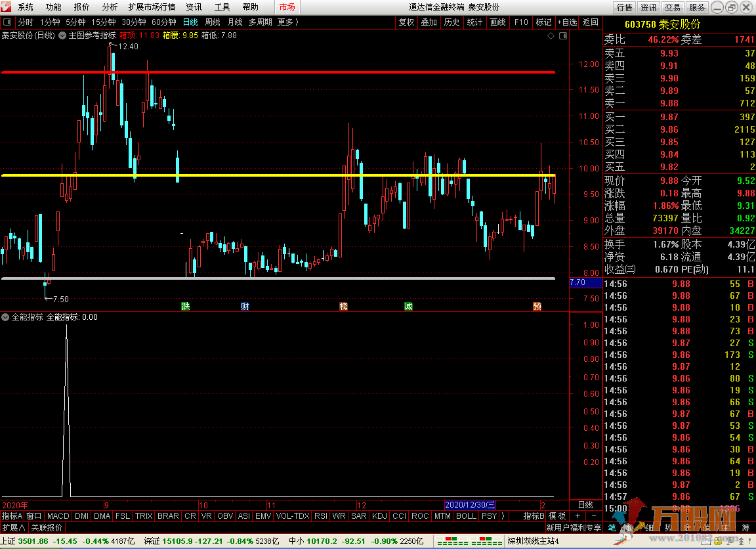
Task: Select the 笔 tick tab
Action: pyautogui.click(x=612, y=527)
